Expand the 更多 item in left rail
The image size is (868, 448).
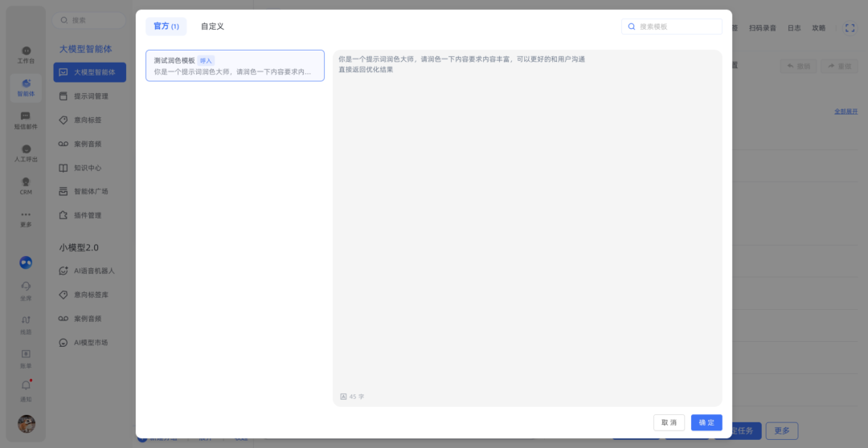tap(26, 218)
